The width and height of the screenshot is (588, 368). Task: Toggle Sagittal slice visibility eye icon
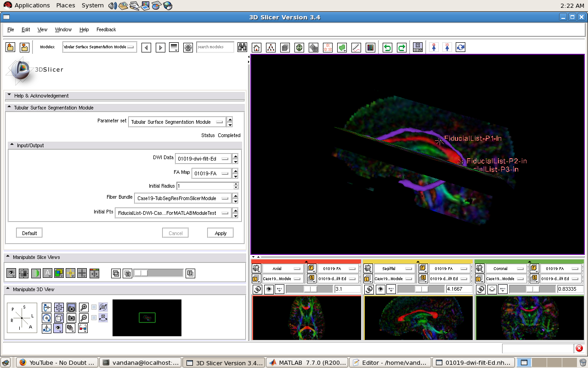pyautogui.click(x=380, y=289)
